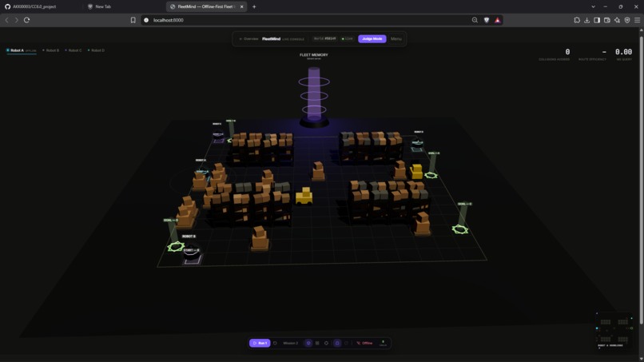Click the dim icon before the Offline indicator
The width and height of the screenshot is (644, 362).
[x=346, y=343]
